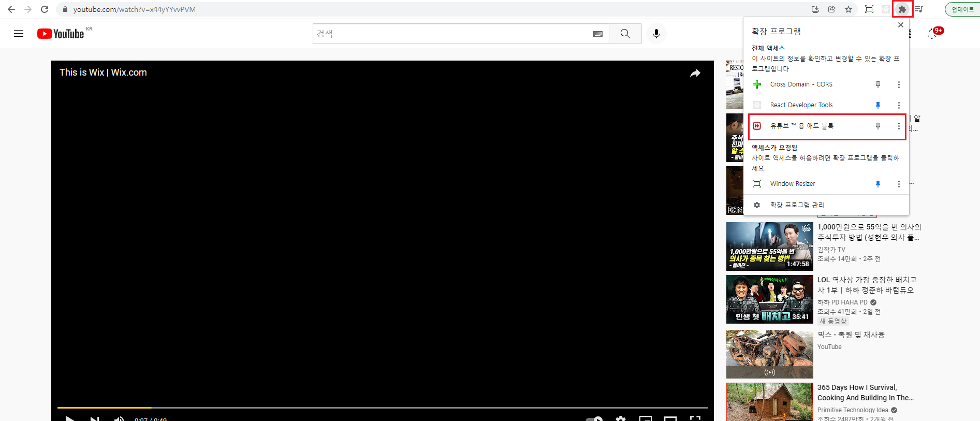Click the Window Resizer toolbar icon
The height and width of the screenshot is (421, 980).
click(869, 9)
